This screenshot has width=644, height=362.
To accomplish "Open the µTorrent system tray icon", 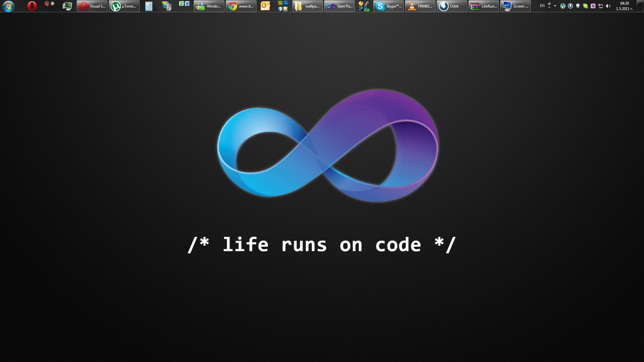I will coord(563,6).
